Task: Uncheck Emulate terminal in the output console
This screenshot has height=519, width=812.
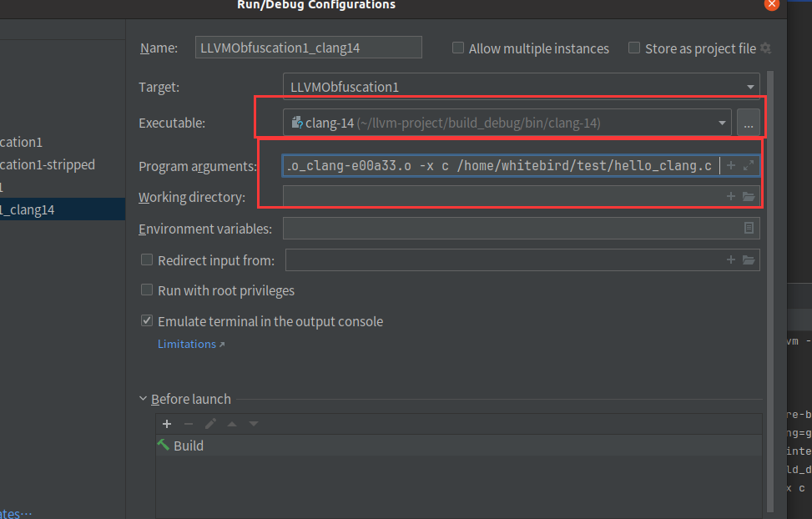Action: click(x=147, y=320)
